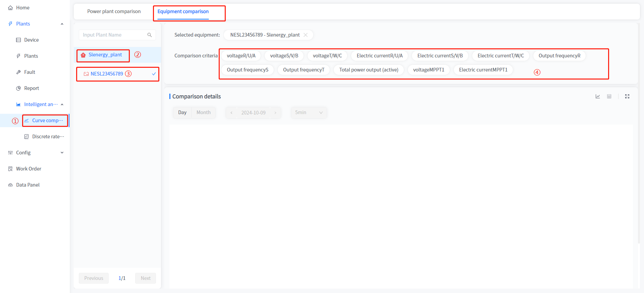The image size is (644, 293).
Task: Toggle Total power output (active) criterion
Action: (368, 70)
